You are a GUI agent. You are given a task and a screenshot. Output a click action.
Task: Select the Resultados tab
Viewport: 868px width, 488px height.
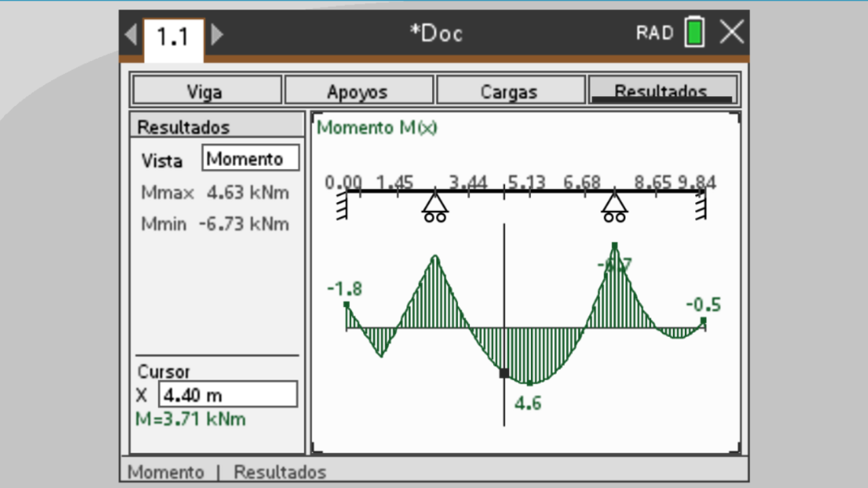coord(663,90)
